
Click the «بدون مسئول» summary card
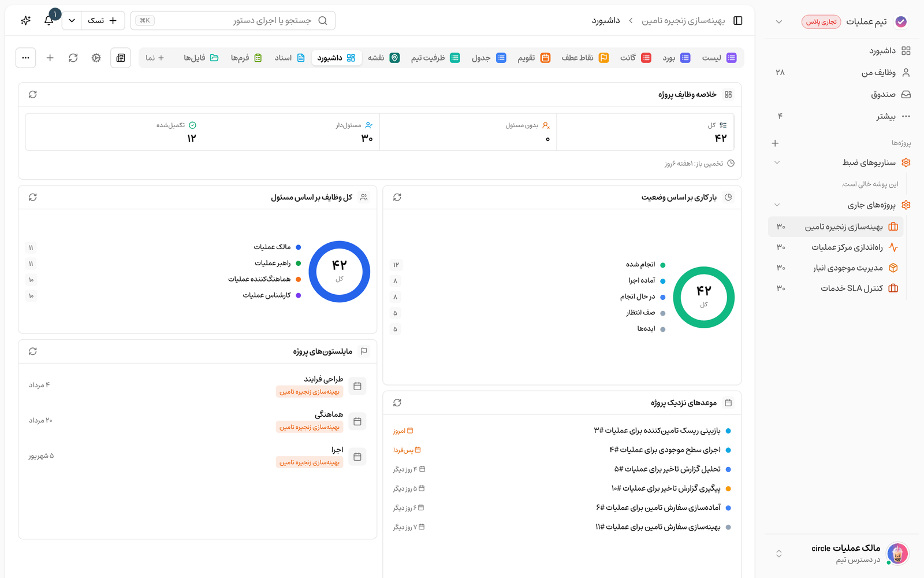(468, 132)
